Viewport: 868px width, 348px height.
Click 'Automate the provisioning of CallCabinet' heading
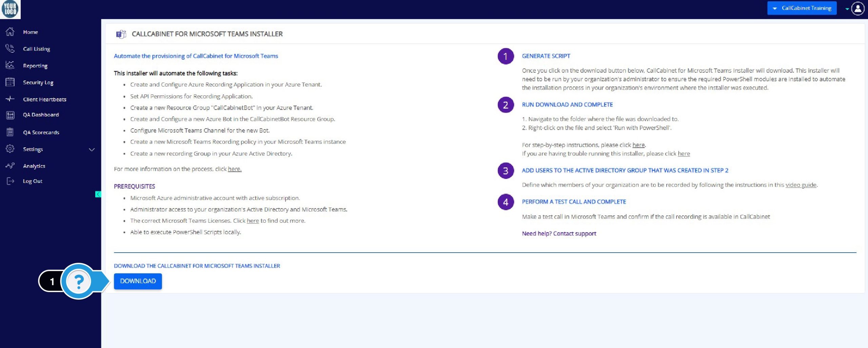coord(196,56)
